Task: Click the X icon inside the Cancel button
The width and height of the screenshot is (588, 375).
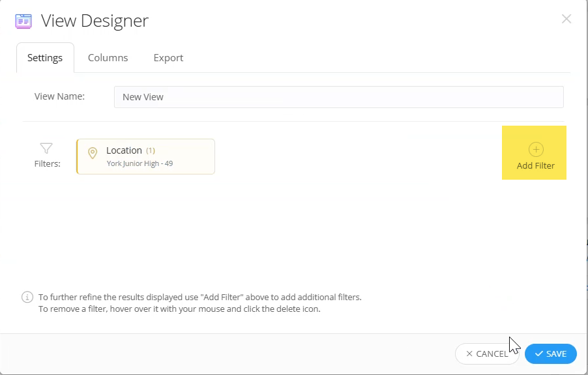Action: [x=471, y=354]
